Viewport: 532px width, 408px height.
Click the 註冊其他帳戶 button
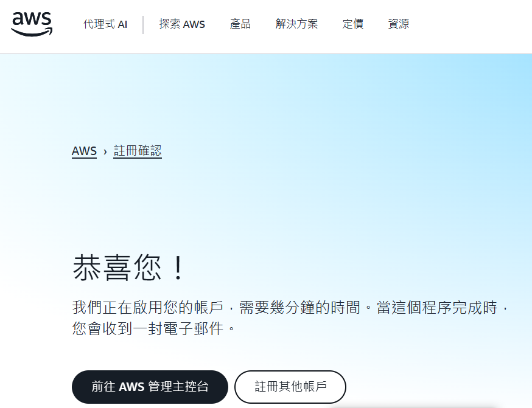(x=290, y=387)
